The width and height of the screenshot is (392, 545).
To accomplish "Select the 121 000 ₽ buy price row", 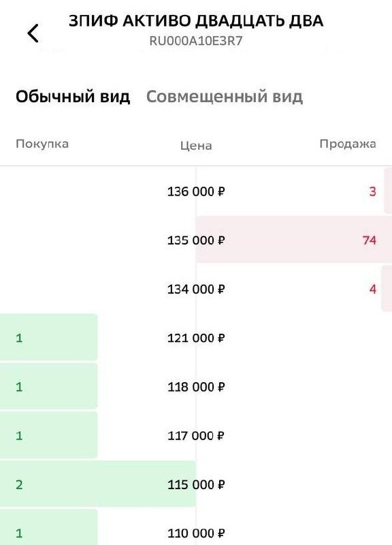I will click(196, 337).
